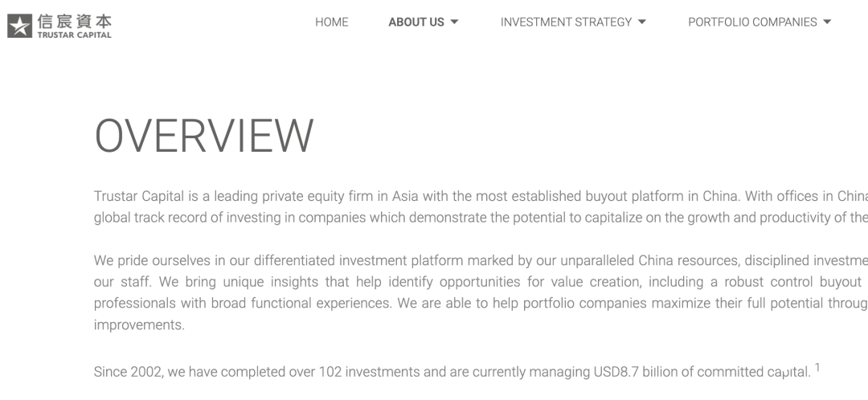The height and width of the screenshot is (400, 868).
Task: Expand the PORTFOLIO COMPANIES dropdown arrow
Action: click(827, 22)
